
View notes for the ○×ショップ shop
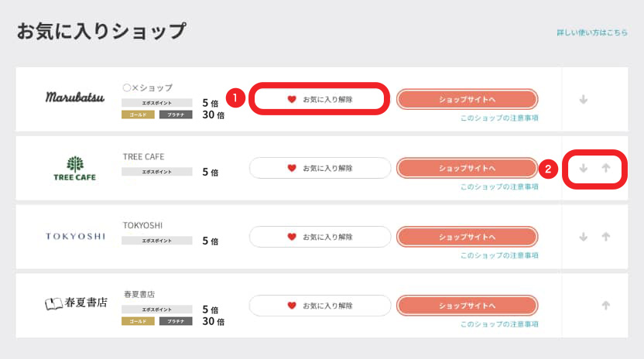coord(498,118)
